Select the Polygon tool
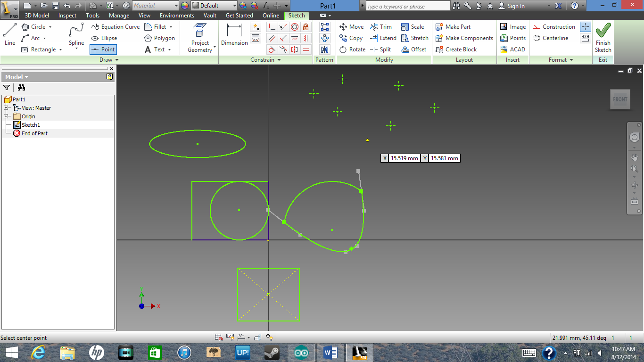The image size is (644, 362). coord(159,38)
